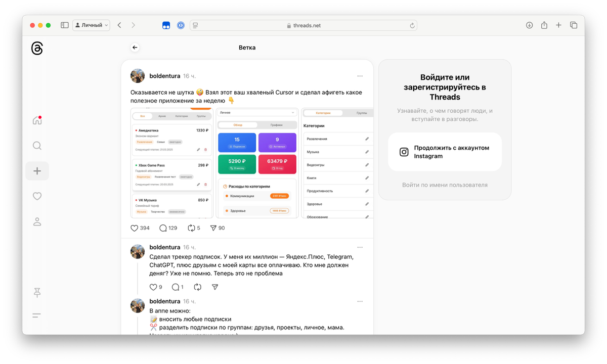Toggle the Safari sidebar button

(65, 25)
